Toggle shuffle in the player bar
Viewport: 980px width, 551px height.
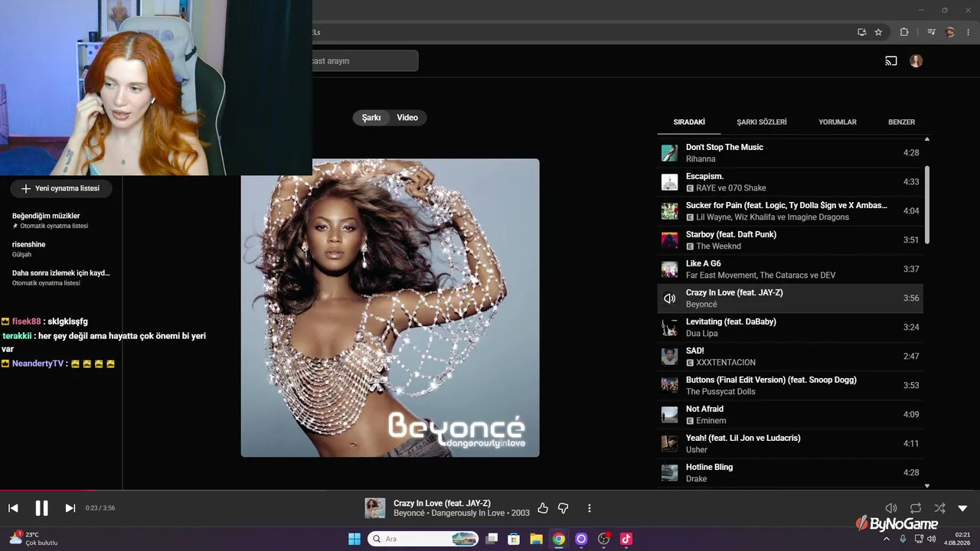[x=939, y=508]
